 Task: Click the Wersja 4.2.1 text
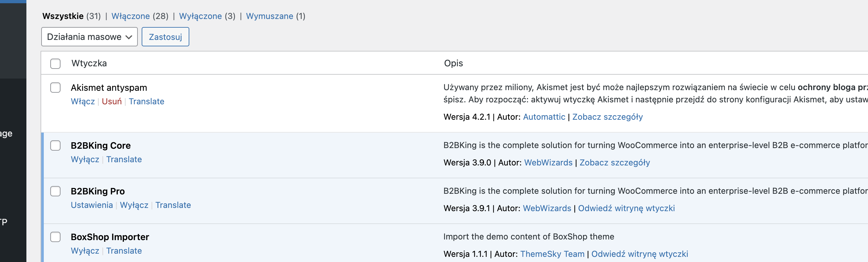point(467,117)
